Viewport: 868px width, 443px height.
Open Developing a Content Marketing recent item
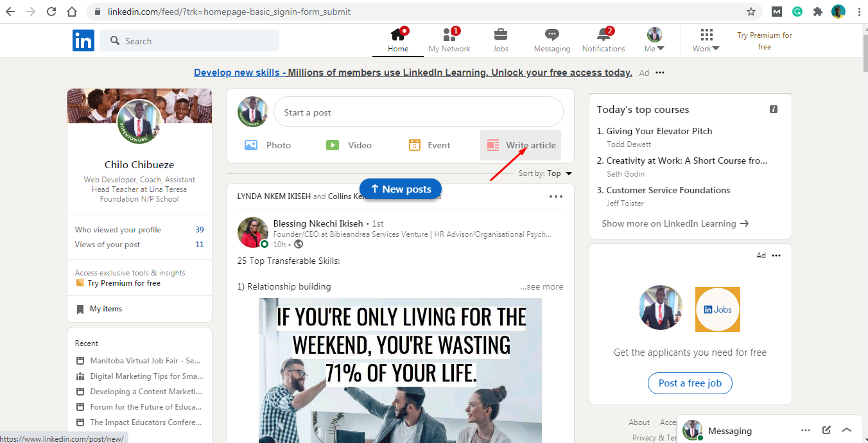tap(139, 392)
